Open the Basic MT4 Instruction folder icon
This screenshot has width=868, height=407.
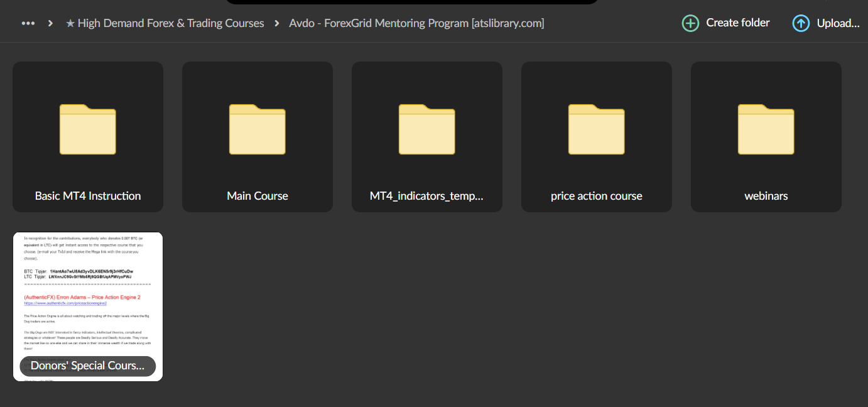coord(87,130)
